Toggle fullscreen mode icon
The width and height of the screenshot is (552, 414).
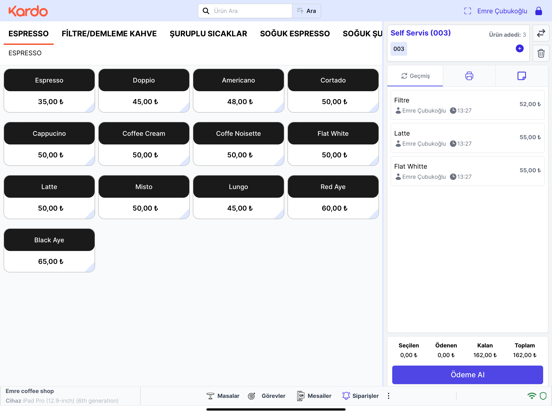[468, 11]
